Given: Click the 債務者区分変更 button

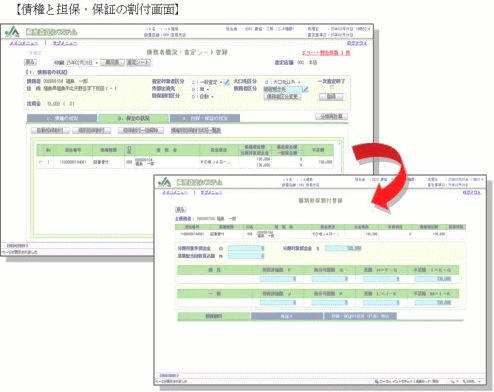Looking at the screenshot, I should (x=283, y=97).
